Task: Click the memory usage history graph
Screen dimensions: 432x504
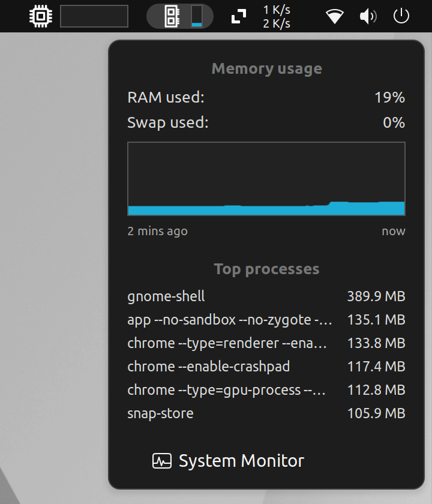Action: 266,179
